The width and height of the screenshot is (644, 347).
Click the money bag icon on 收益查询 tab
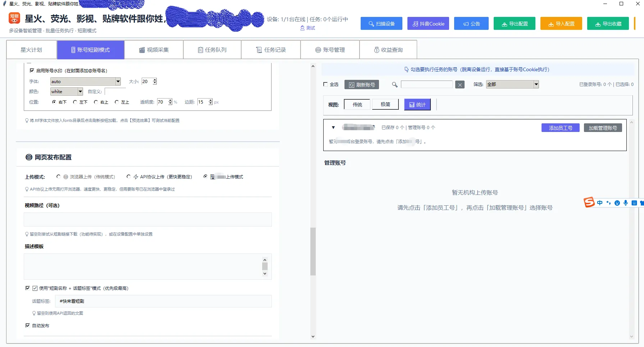point(377,50)
